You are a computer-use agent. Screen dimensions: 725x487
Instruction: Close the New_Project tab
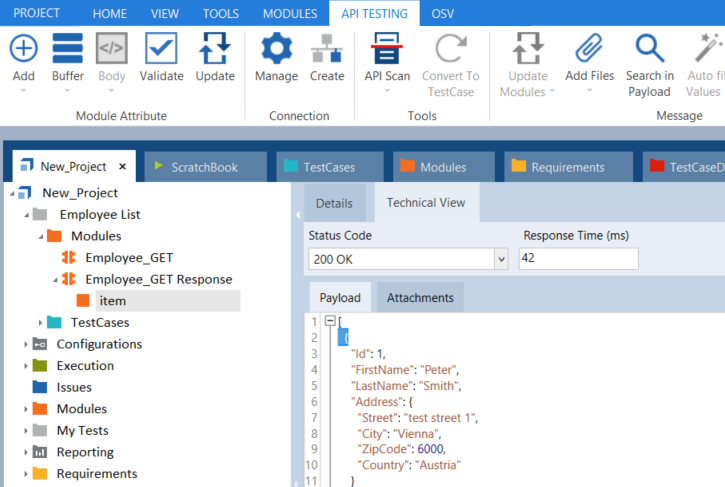click(x=123, y=167)
